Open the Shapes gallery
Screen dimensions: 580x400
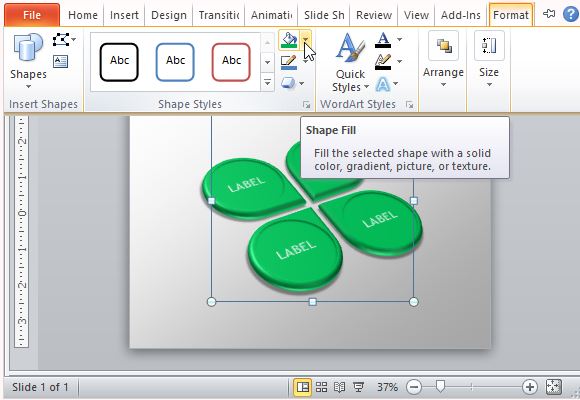pyautogui.click(x=28, y=61)
